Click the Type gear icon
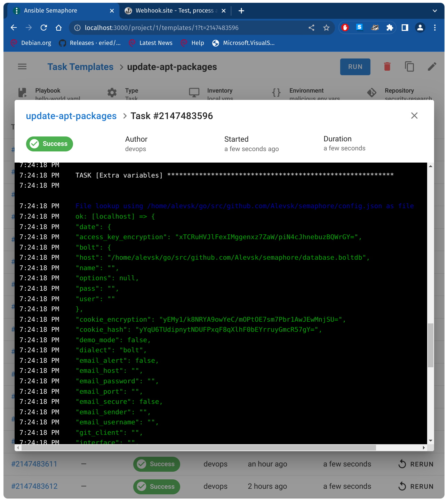Image resolution: width=448 pixels, height=502 pixels. click(x=112, y=93)
